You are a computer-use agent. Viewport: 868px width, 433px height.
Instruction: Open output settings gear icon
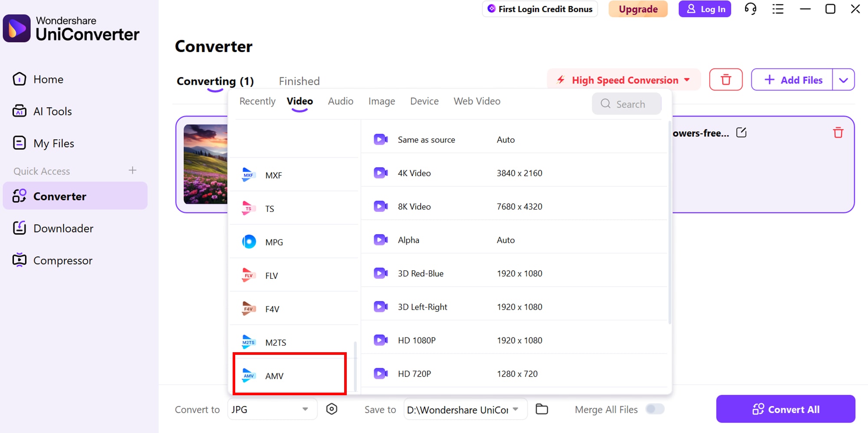point(332,409)
